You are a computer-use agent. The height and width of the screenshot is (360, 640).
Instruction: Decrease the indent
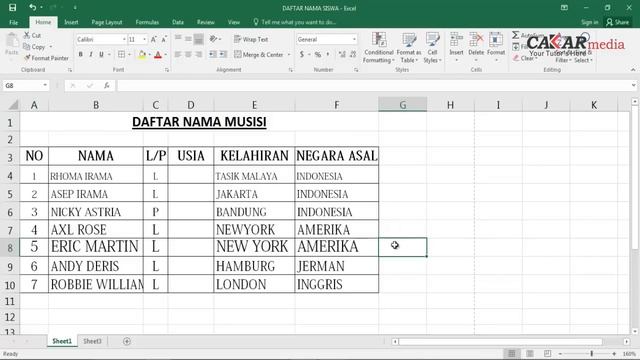tap(213, 54)
